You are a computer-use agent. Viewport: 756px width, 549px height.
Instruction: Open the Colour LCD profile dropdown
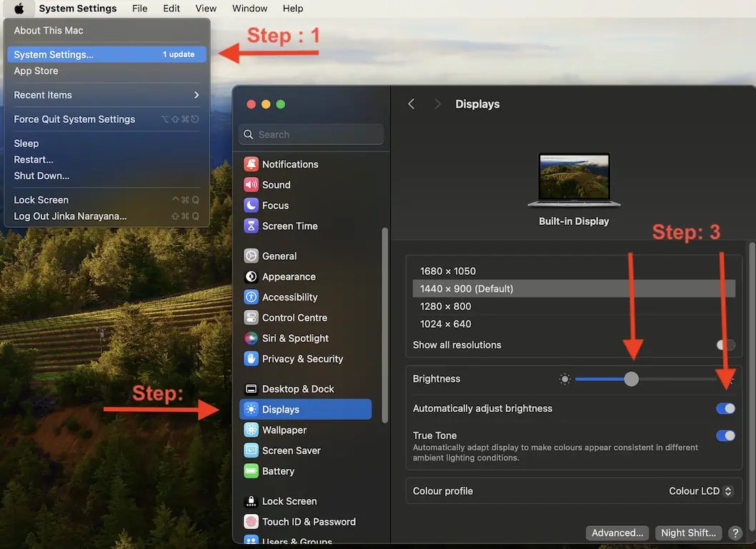tap(700, 491)
